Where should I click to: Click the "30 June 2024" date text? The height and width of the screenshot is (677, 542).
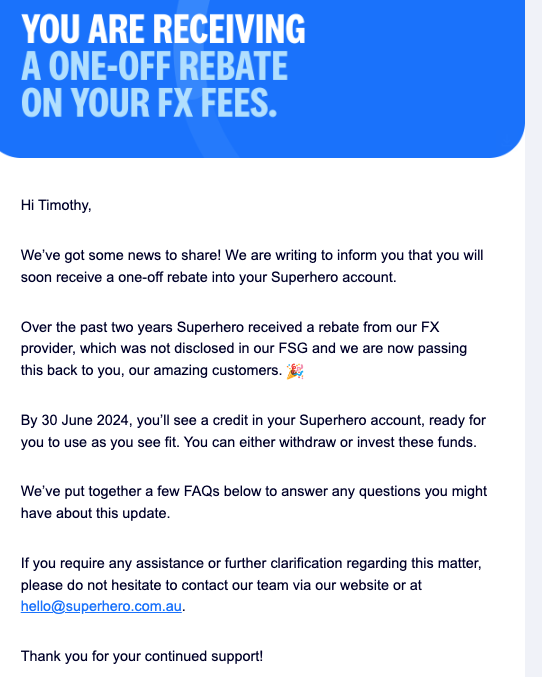click(x=85, y=420)
